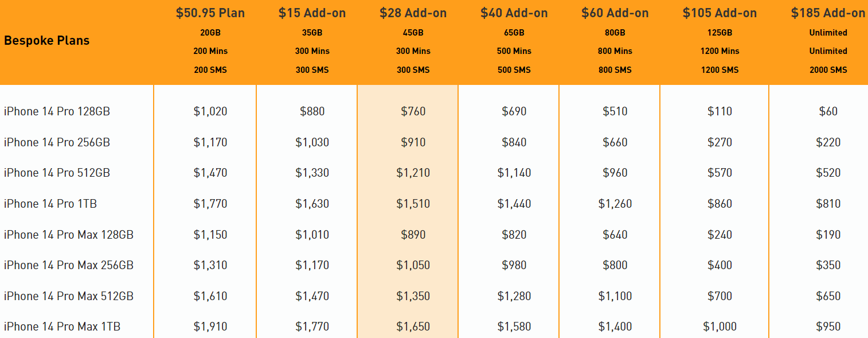Click the $1,050 price for Pro Max 256GB

(x=413, y=265)
